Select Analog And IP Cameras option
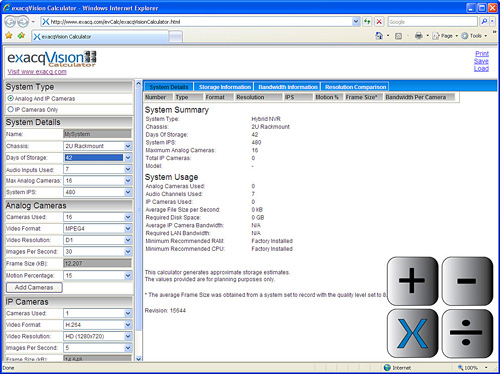 (11, 98)
